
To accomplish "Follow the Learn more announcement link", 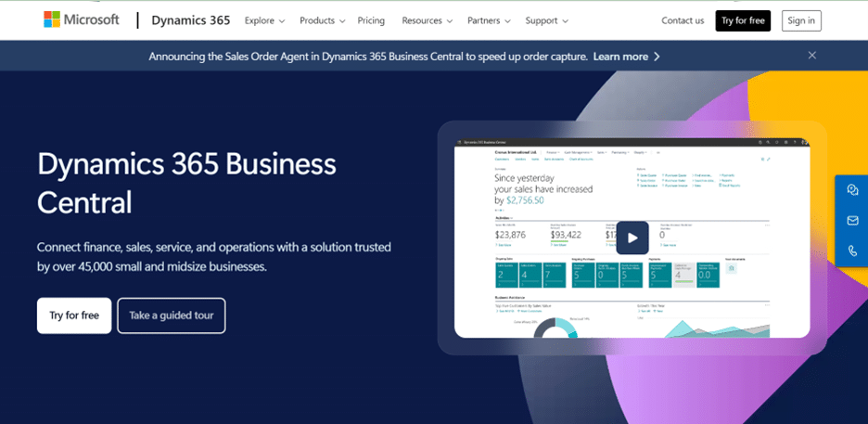I will (x=626, y=57).
